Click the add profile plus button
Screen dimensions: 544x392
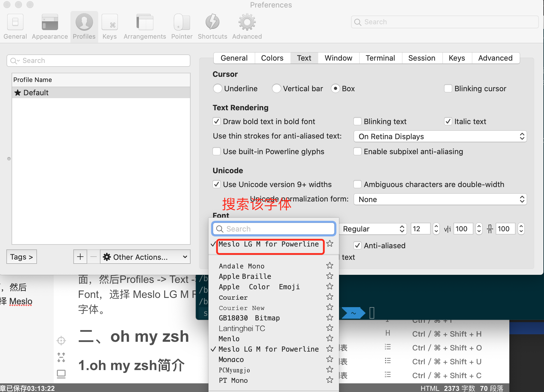pos(80,257)
